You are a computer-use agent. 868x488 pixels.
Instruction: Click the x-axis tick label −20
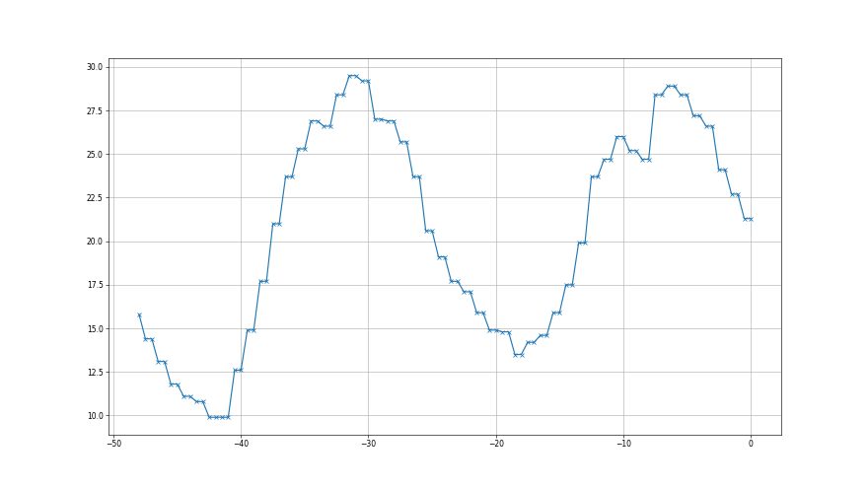(495, 444)
